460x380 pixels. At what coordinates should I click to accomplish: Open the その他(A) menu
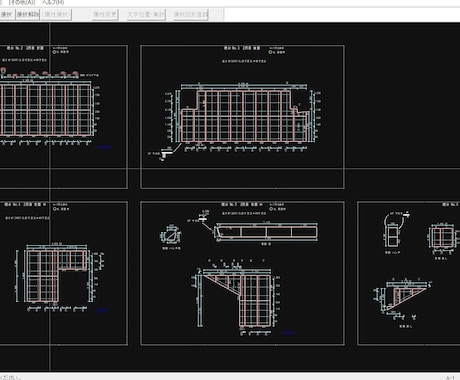22,2
